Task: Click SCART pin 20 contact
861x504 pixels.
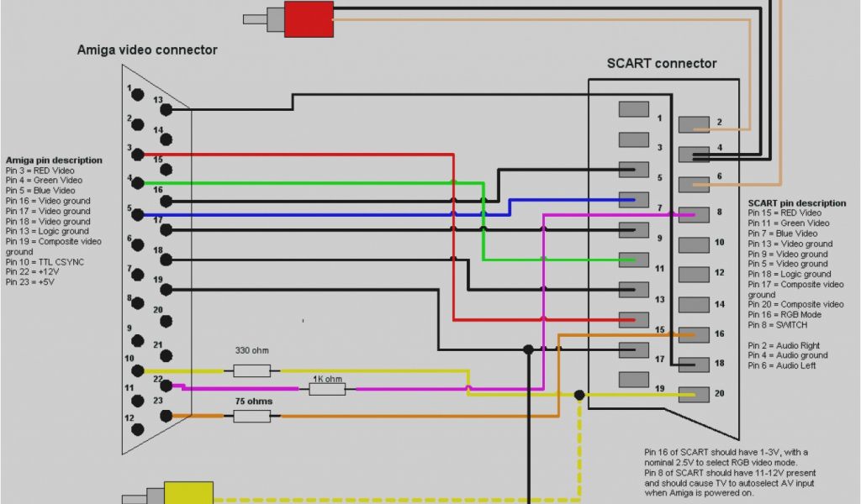Action: 695,394
